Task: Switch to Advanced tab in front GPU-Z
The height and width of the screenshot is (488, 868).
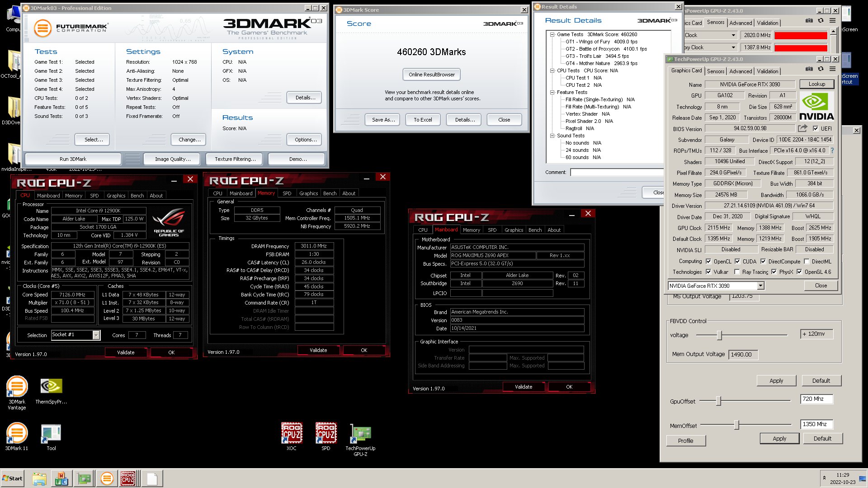Action: pos(741,71)
